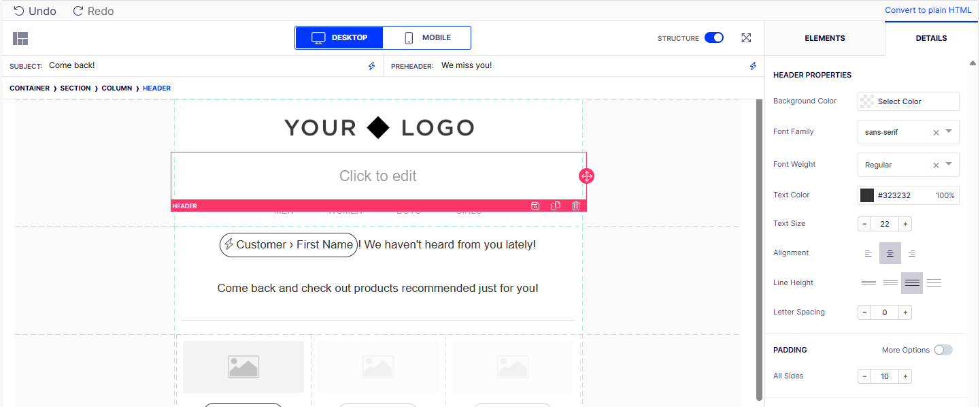The width and height of the screenshot is (980, 407).
Task: Click the second product image placeholder
Action: pyautogui.click(x=378, y=367)
